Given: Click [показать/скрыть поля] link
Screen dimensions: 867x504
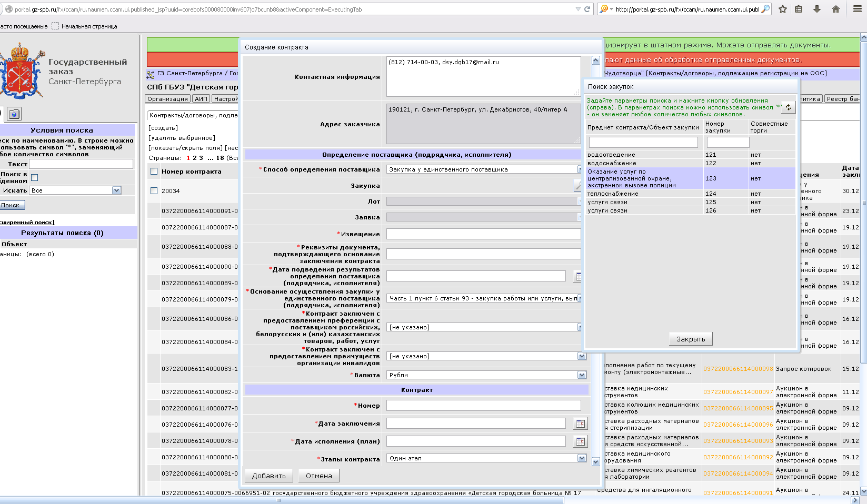Looking at the screenshot, I should pyautogui.click(x=186, y=148).
